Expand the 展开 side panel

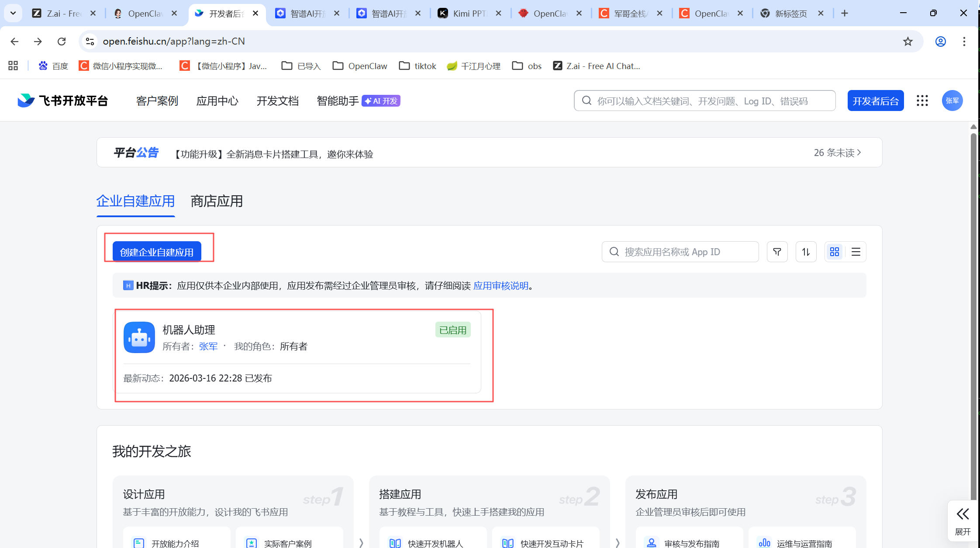963,521
